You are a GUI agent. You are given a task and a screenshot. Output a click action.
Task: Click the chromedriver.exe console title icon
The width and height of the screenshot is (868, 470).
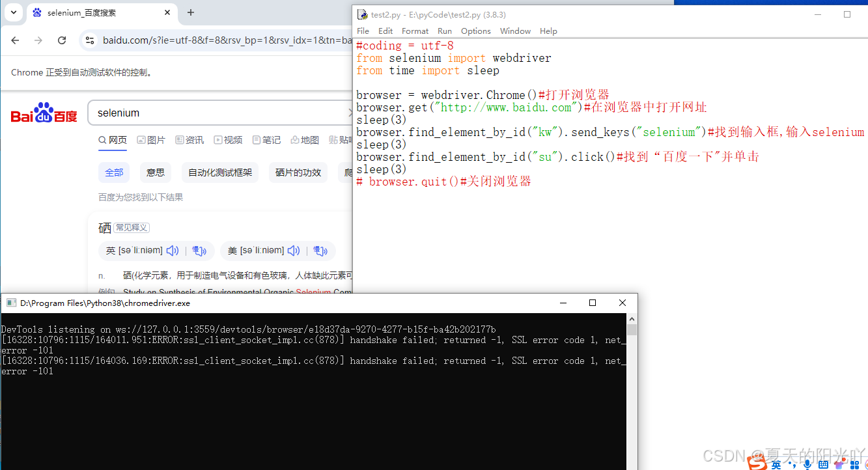10,303
